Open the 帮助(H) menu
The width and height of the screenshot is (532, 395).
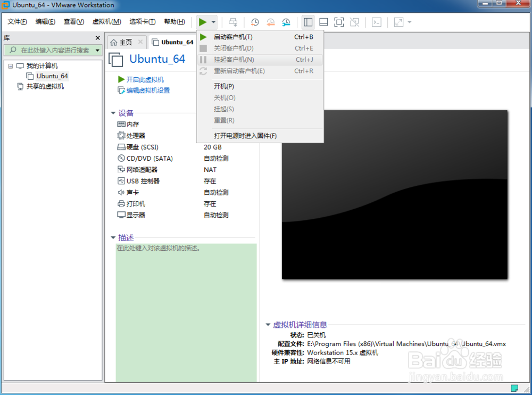174,22
